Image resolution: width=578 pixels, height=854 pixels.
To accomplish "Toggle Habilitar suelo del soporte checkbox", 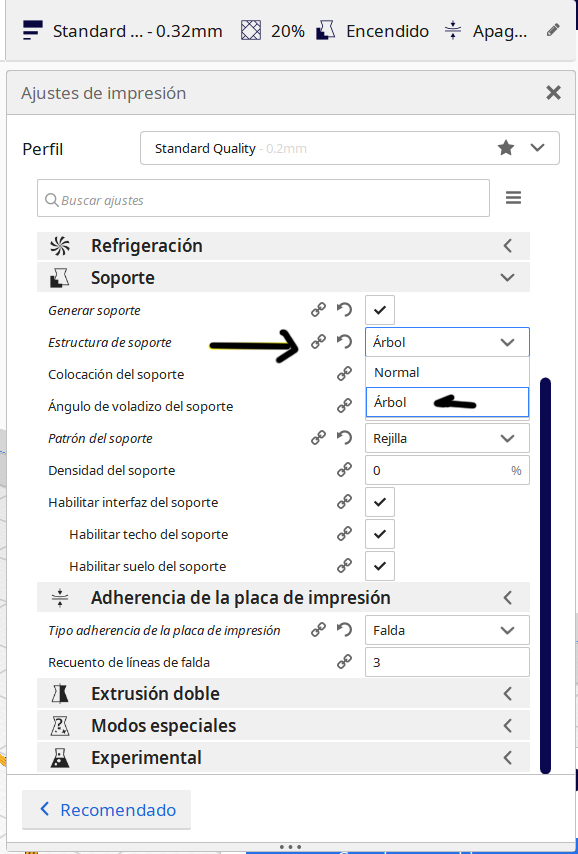I will pos(380,566).
